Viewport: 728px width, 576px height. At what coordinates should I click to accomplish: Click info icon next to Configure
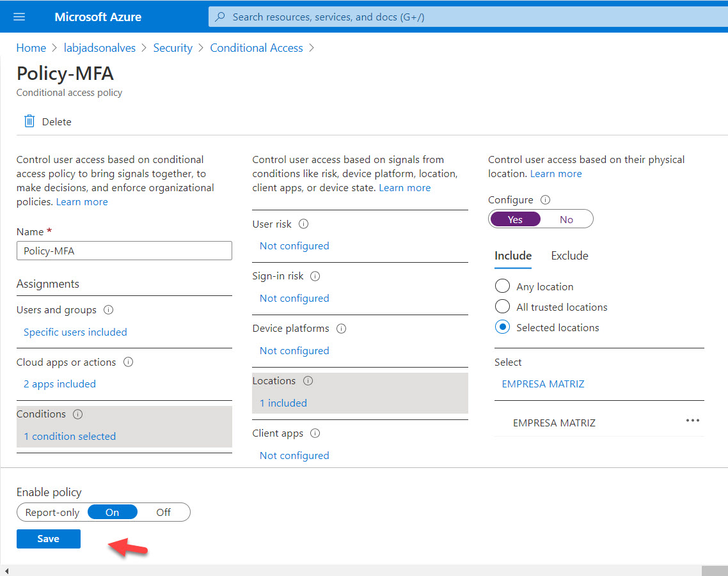546,200
